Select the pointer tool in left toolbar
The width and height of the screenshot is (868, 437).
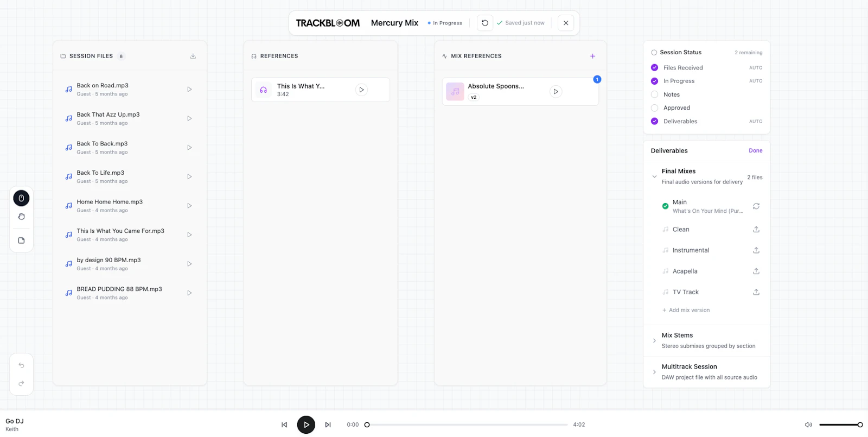pos(21,199)
